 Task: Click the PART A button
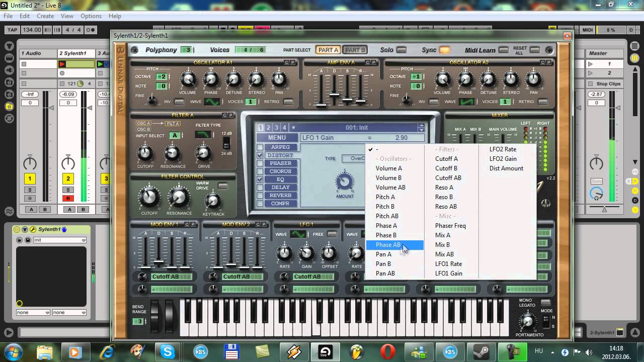point(329,50)
